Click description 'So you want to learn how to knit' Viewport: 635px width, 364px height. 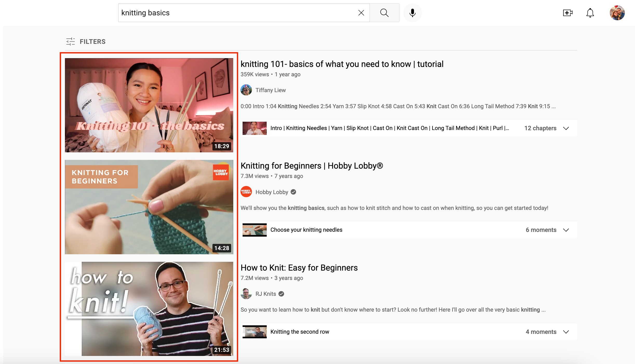(393, 310)
